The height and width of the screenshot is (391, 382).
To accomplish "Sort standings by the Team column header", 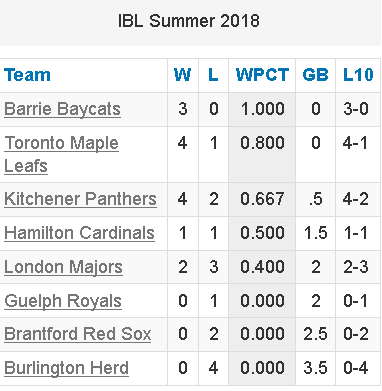I will coord(27,75).
